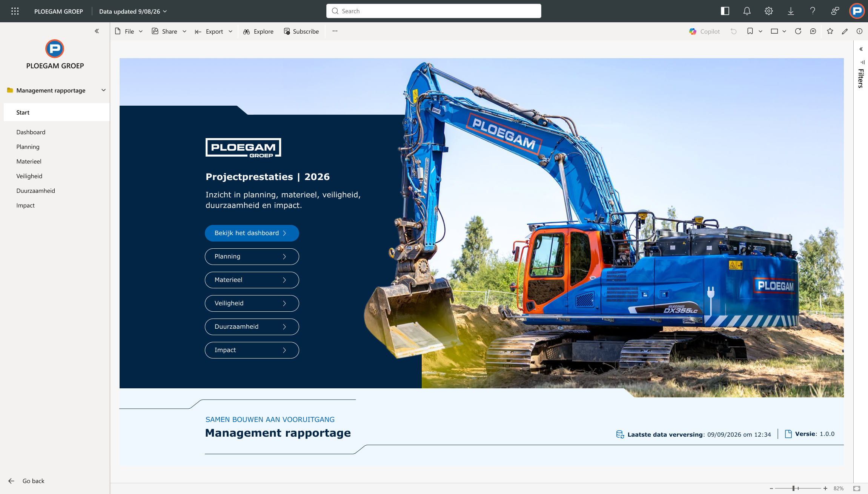Open the app launcher grid icon
The width and height of the screenshot is (868, 494).
pyautogui.click(x=15, y=11)
